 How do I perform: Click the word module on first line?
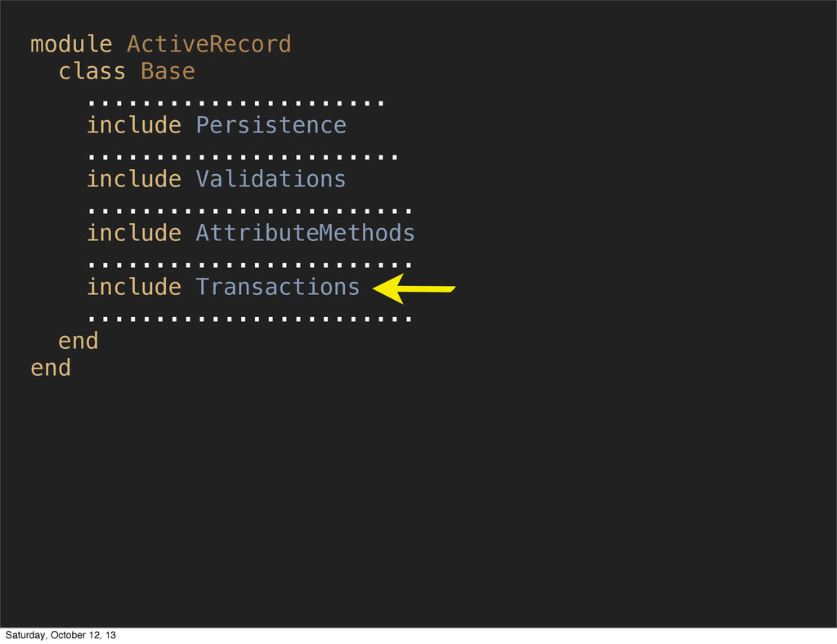(72, 44)
